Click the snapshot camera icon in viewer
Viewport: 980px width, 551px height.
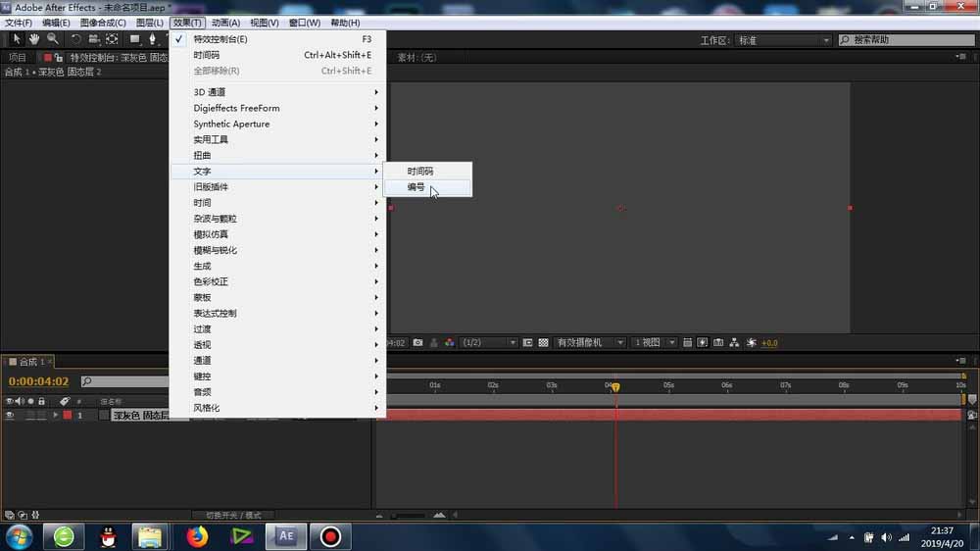coord(417,343)
